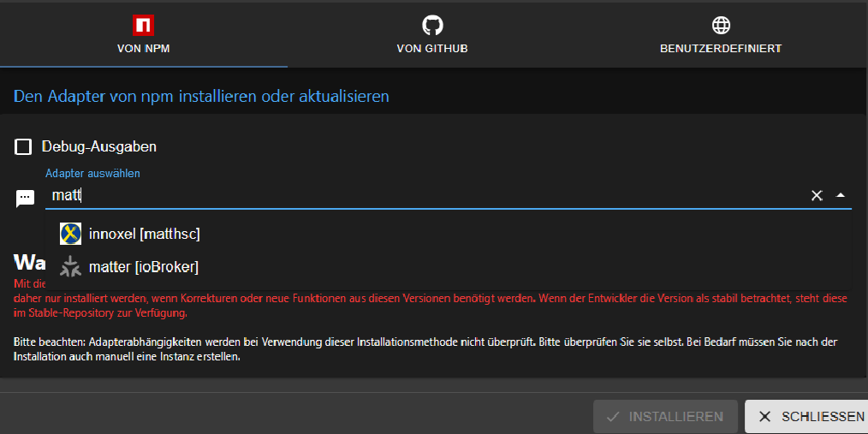Collapse the adapter dropdown list arrow
The width and height of the screenshot is (868, 434).
coord(841,195)
